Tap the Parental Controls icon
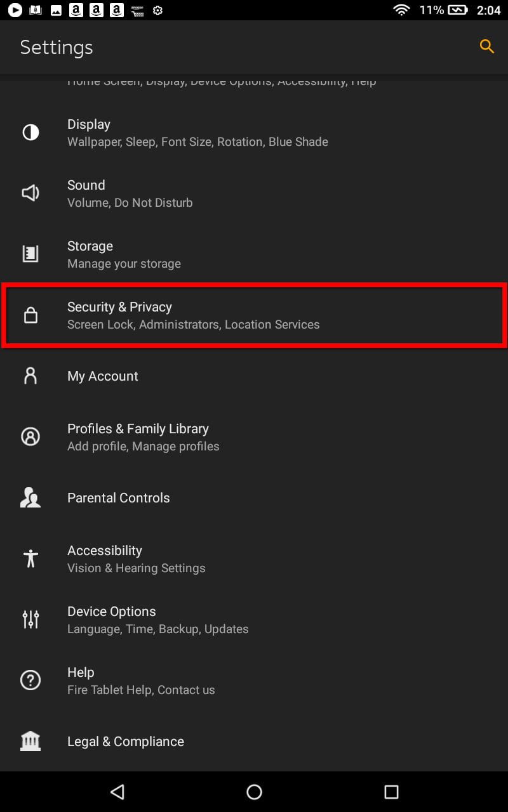This screenshot has width=508, height=812. pyautogui.click(x=30, y=497)
